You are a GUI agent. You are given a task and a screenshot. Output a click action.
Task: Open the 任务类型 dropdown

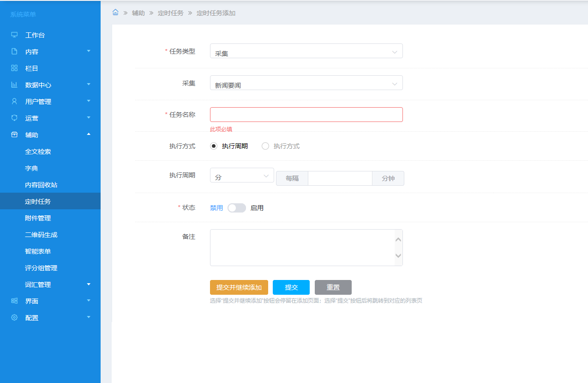pos(306,51)
